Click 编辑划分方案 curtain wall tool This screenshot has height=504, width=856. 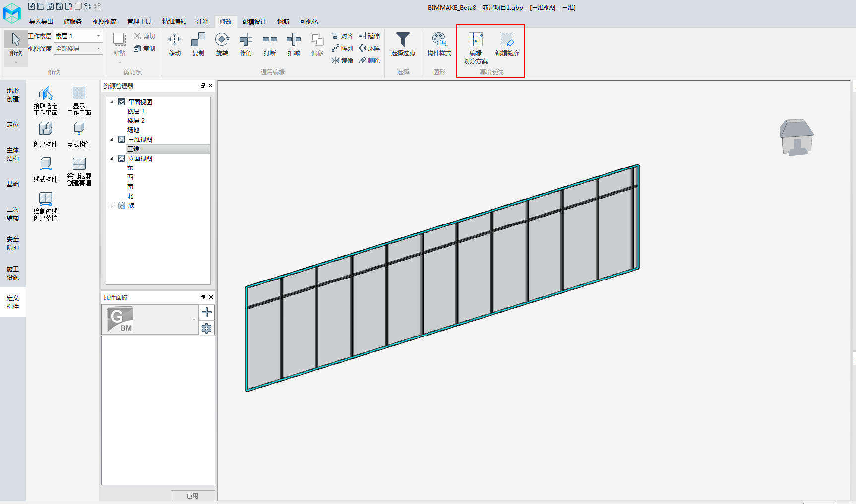(476, 48)
